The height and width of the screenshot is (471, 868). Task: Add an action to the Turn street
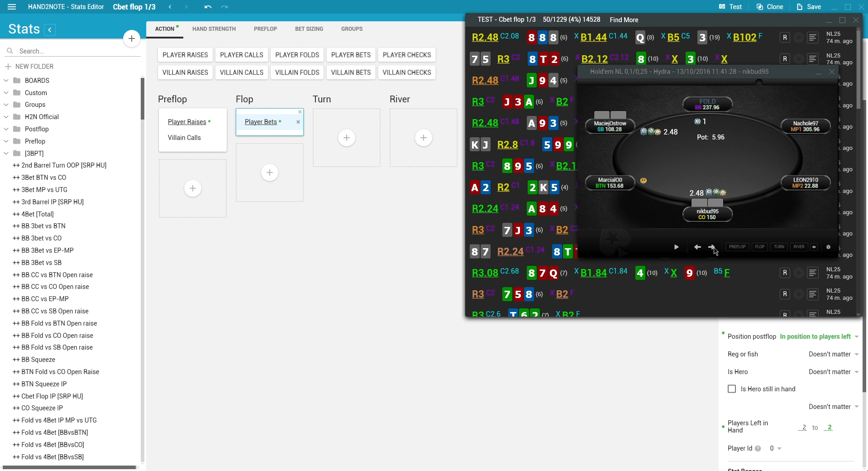346,138
